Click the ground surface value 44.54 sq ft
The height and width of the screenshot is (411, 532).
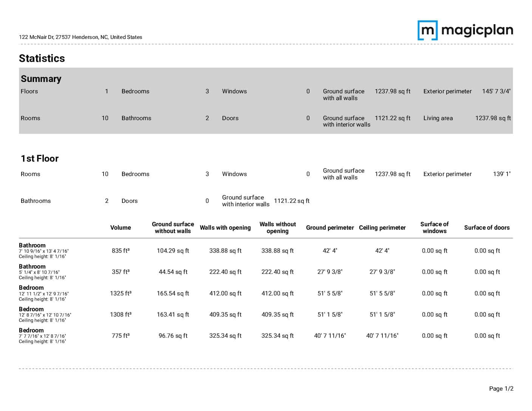173,272
